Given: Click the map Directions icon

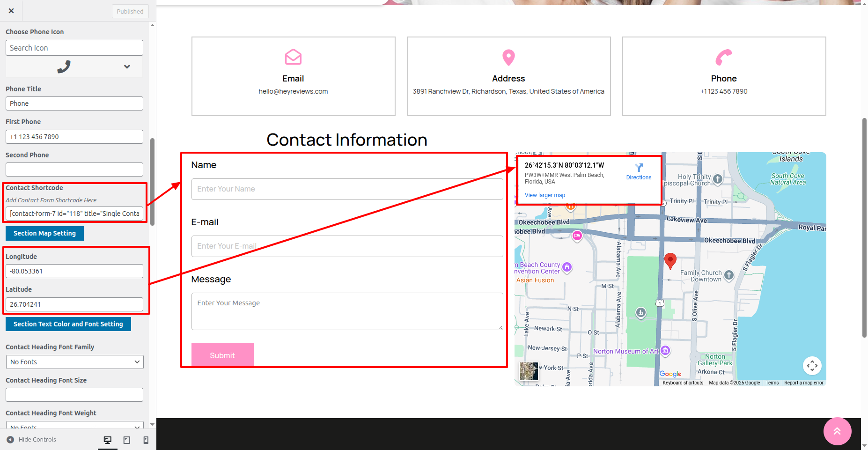Looking at the screenshot, I should (x=639, y=168).
